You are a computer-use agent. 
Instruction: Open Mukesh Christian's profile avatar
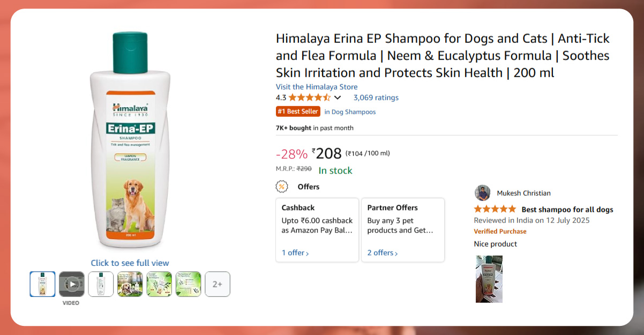(x=482, y=193)
